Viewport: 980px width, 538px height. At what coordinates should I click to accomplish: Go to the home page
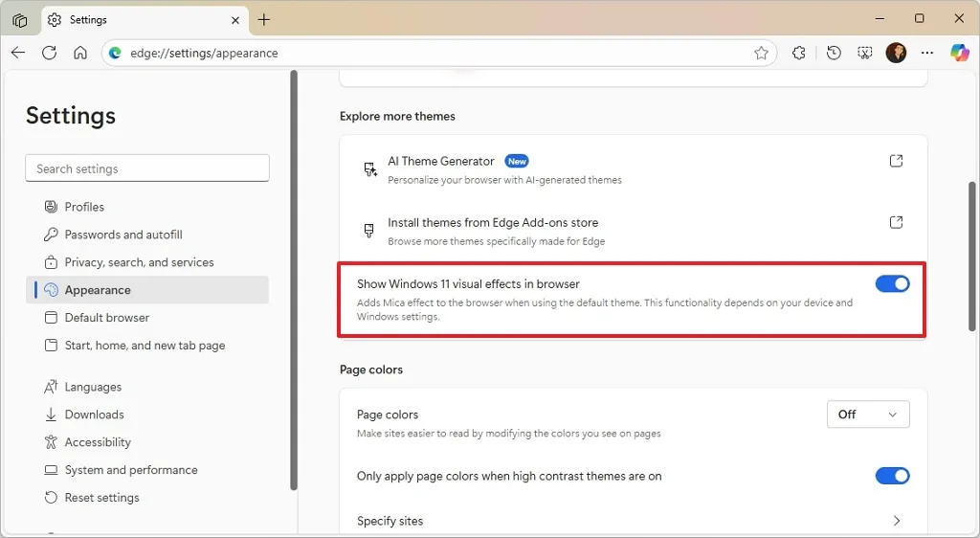pos(80,53)
